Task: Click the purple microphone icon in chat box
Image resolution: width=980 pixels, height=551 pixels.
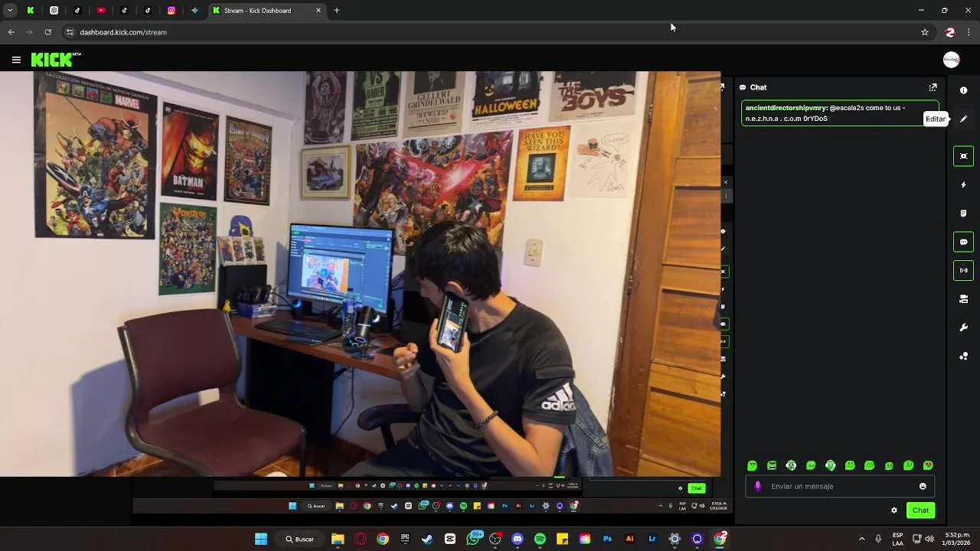Action: click(x=758, y=486)
